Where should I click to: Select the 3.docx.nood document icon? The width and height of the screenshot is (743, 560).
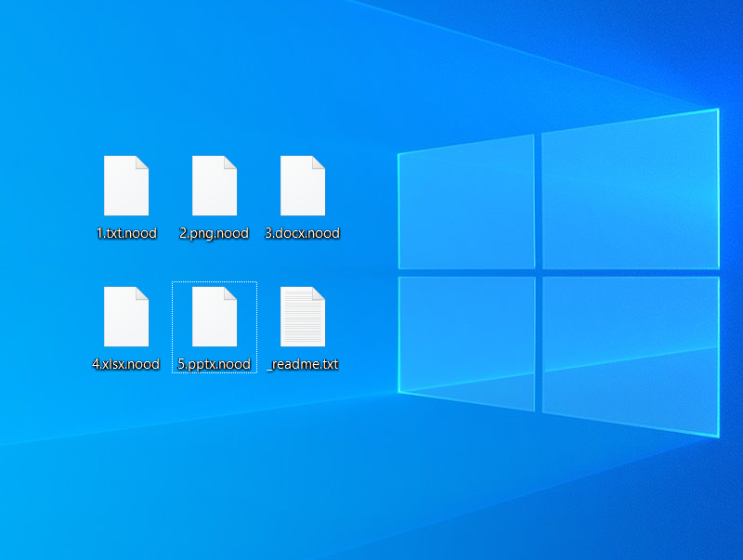[x=303, y=187]
